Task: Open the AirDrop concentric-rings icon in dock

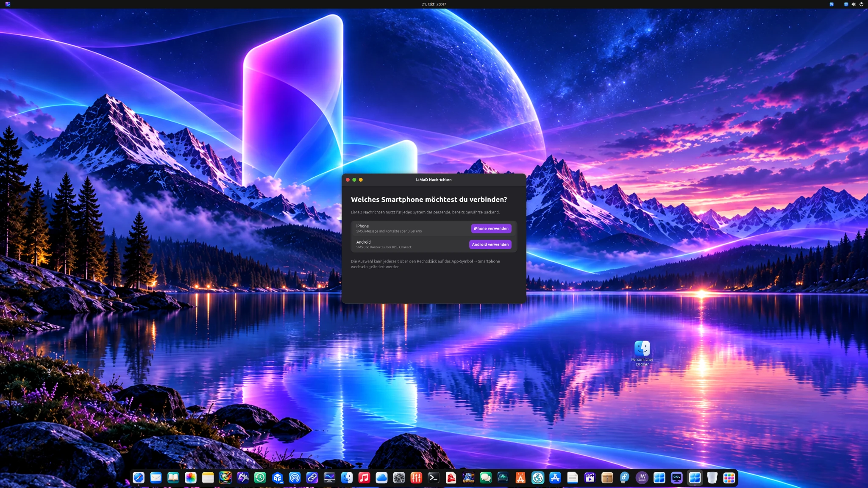Action: click(295, 478)
